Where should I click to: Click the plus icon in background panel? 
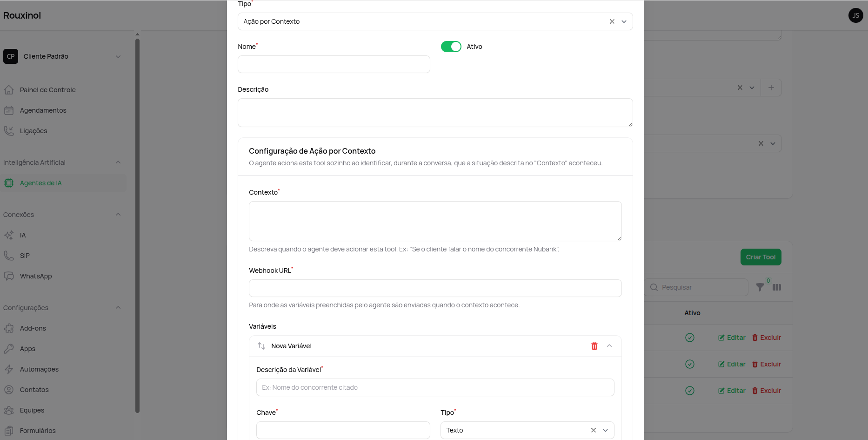click(771, 88)
